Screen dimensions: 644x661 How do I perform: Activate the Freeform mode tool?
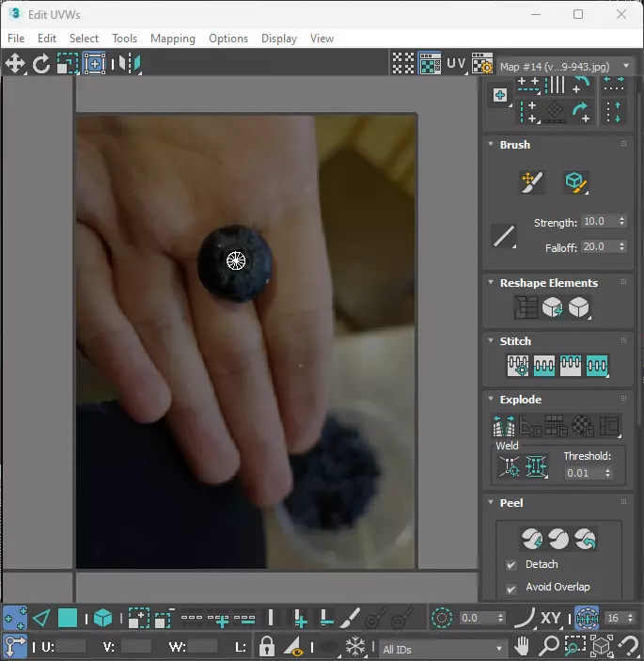pos(94,64)
